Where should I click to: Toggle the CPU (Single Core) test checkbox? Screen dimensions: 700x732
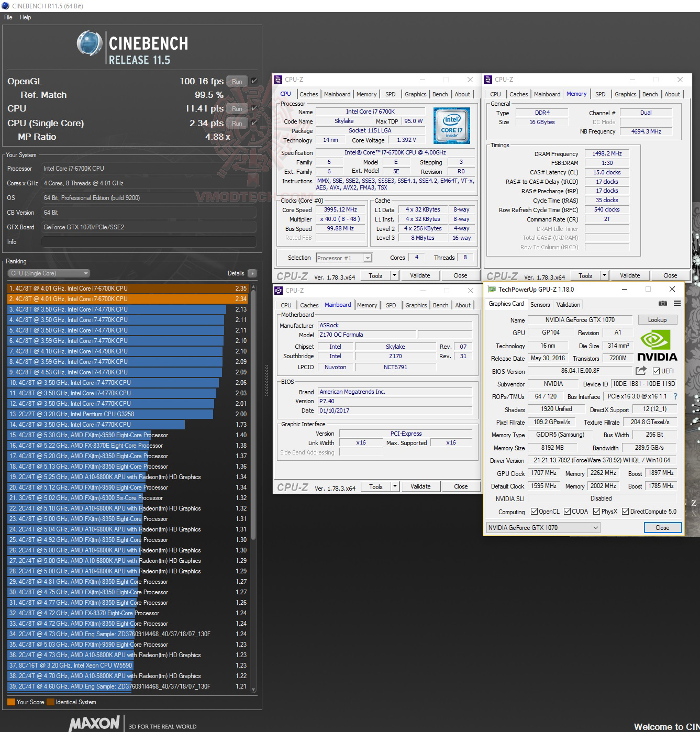click(x=254, y=123)
